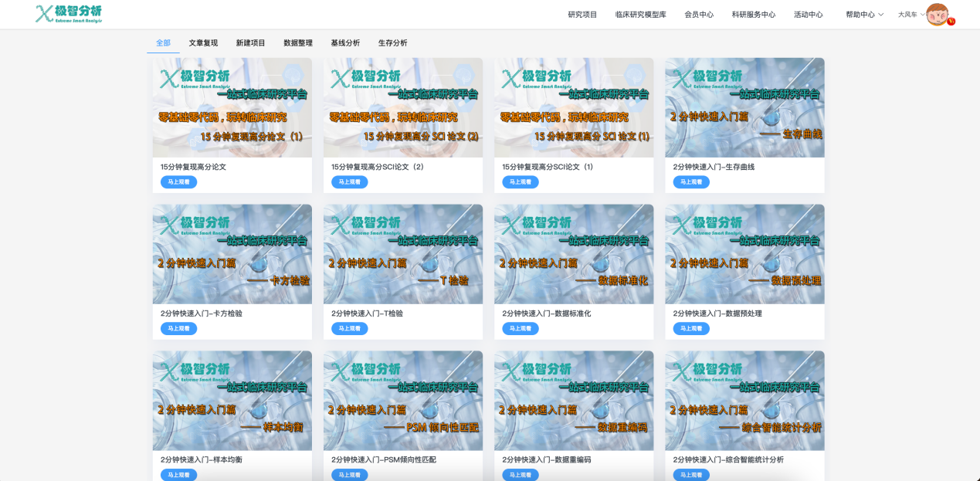
Task: Click 马上观看 for 2分钟快速入门-数据预处理
Action: [x=691, y=329]
